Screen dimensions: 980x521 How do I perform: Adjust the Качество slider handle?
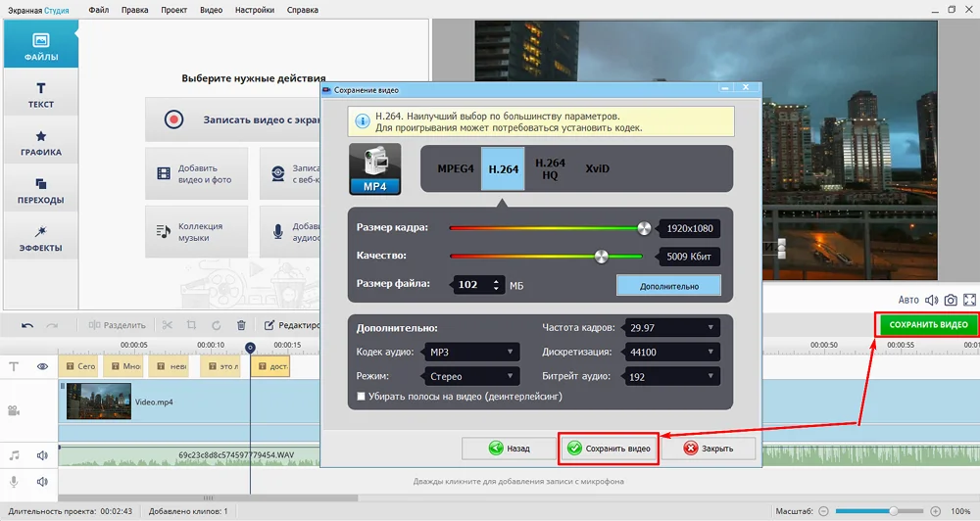tap(601, 257)
